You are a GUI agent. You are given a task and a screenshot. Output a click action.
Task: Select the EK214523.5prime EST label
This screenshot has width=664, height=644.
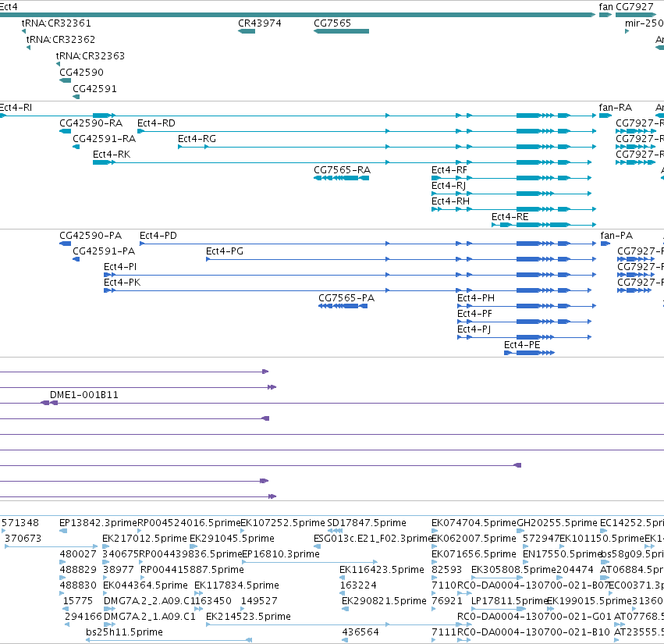[x=248, y=617]
